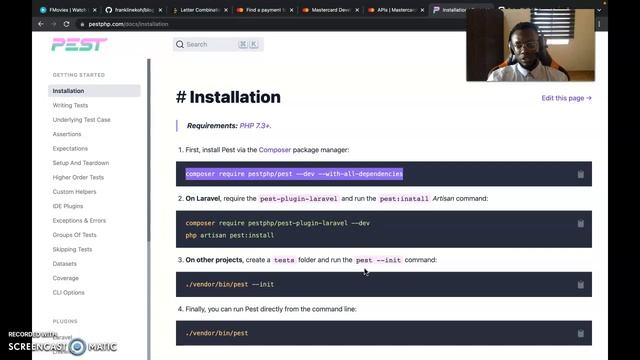Close the Find a payment tab
Image resolution: width=640 pixels, height=360 pixels.
tap(291, 10)
